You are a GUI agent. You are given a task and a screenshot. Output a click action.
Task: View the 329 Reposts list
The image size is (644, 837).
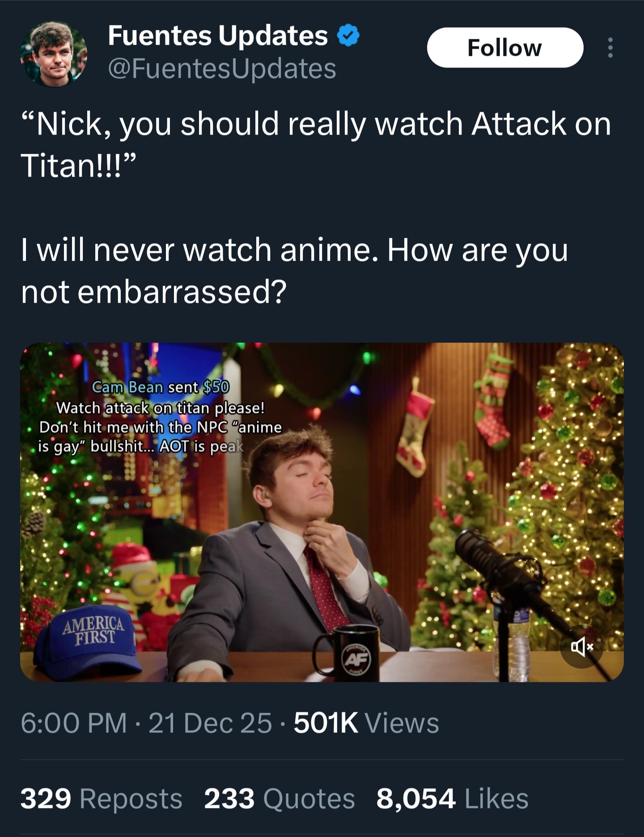click(x=102, y=799)
